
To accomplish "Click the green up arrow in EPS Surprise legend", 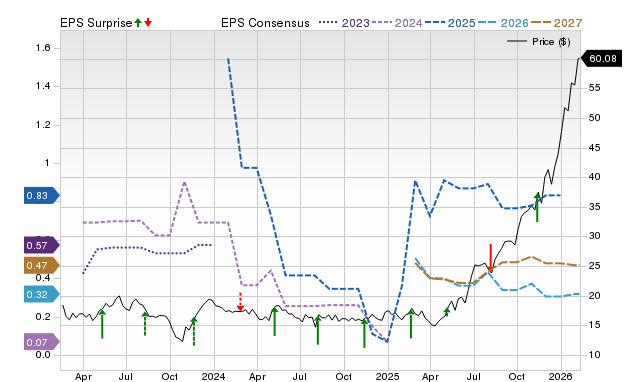I will coord(138,22).
